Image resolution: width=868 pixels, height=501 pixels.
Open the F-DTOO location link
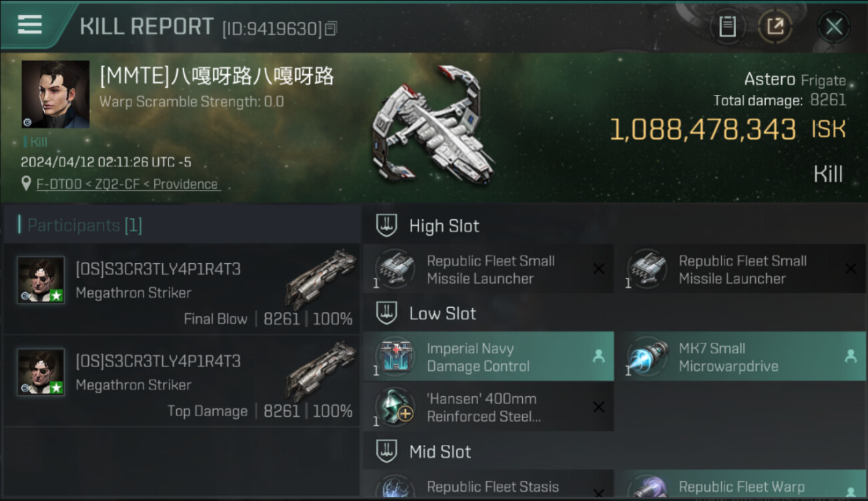tap(128, 184)
